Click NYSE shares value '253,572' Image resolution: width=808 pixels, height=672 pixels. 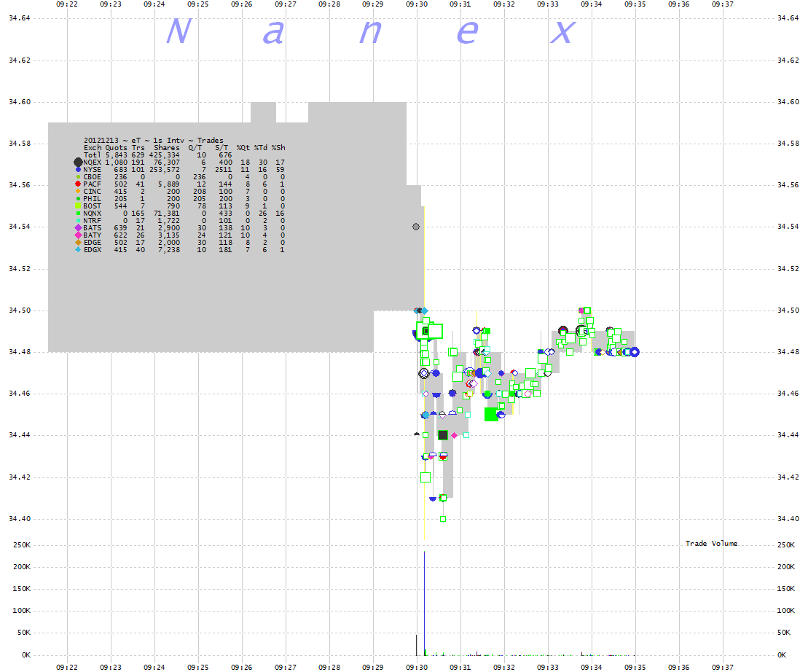[x=165, y=170]
